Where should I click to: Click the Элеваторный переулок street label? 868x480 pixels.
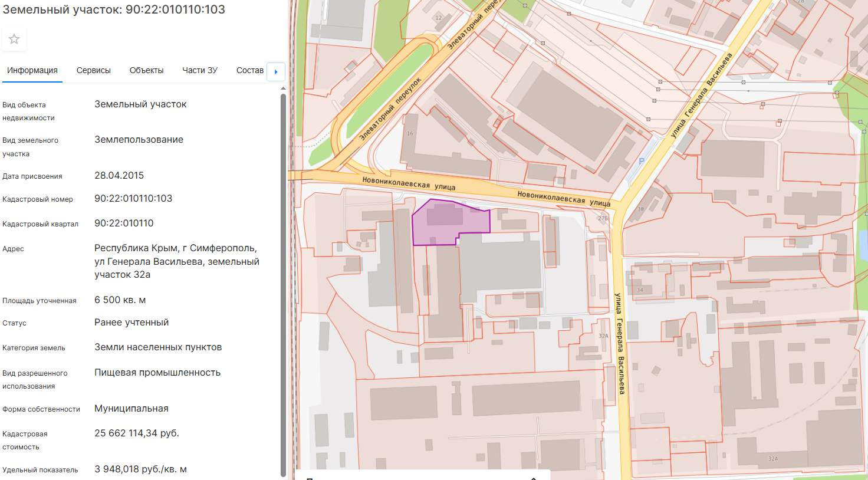click(x=390, y=108)
